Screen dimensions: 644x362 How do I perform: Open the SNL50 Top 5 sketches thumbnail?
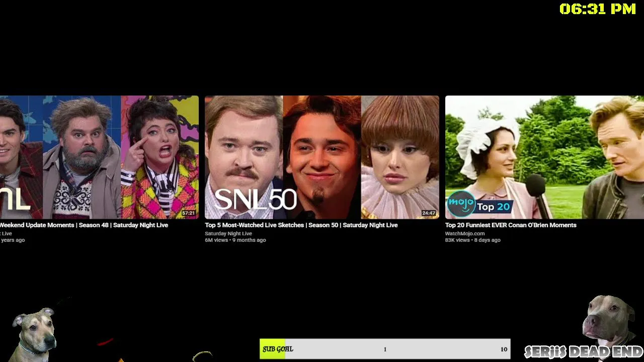(322, 157)
